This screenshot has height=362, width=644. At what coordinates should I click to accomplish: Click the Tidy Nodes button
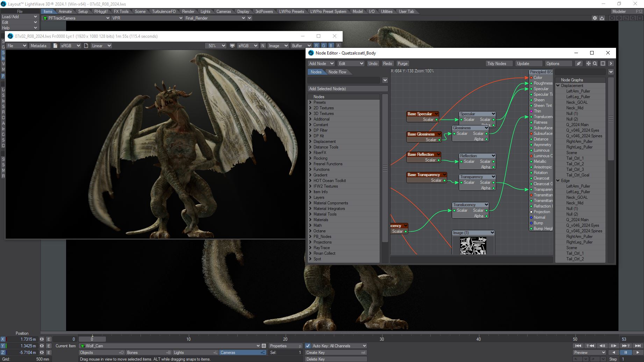[x=496, y=64]
